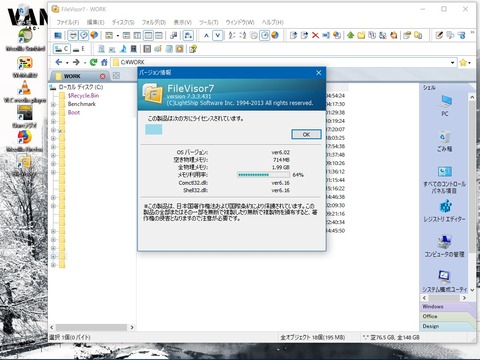Open the 表示(V) menu
The height and width of the screenshot is (360, 480).
(x=183, y=22)
